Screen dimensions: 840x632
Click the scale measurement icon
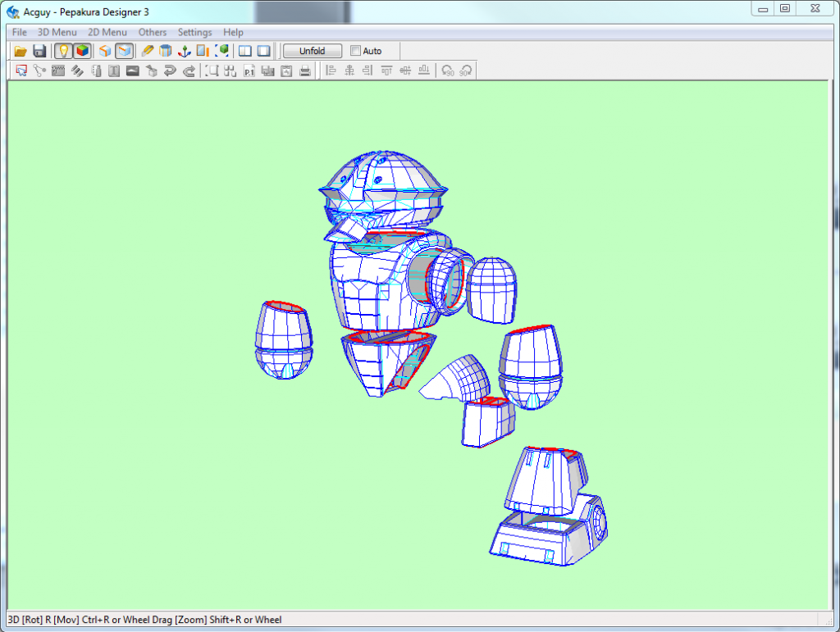click(203, 51)
